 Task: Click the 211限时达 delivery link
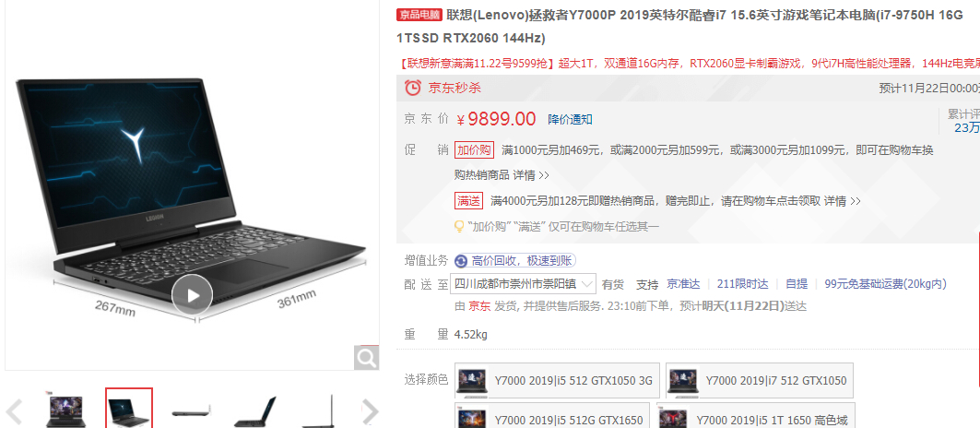click(742, 284)
